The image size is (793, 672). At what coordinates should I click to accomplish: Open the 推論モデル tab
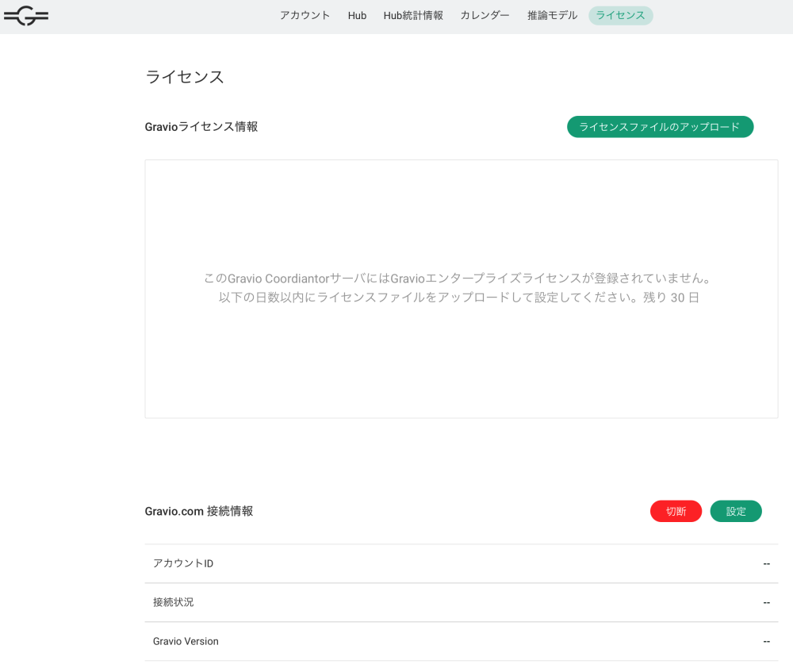tap(552, 16)
